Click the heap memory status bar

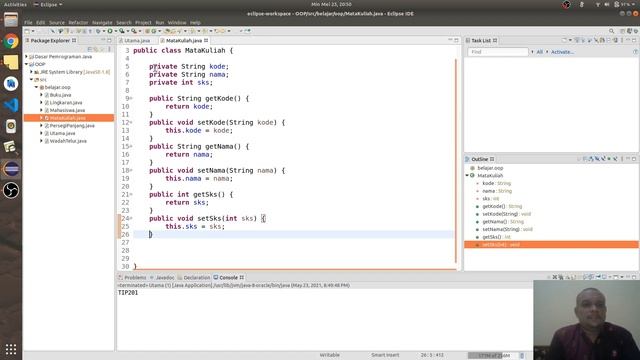pos(493,356)
